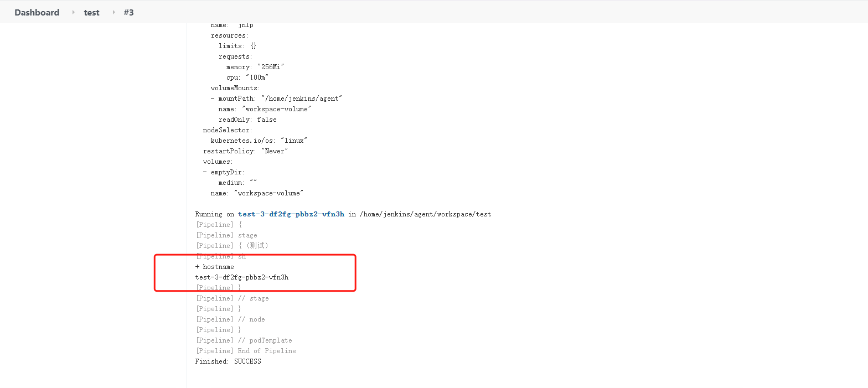
Task: Click '[Pipeline] // podTemplate' log line
Action: pos(243,340)
